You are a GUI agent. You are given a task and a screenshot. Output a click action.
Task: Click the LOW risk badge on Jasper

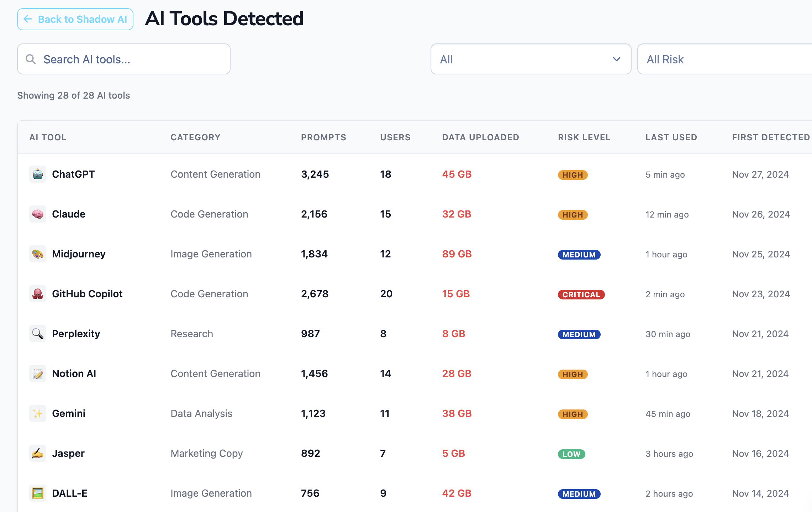(x=571, y=454)
